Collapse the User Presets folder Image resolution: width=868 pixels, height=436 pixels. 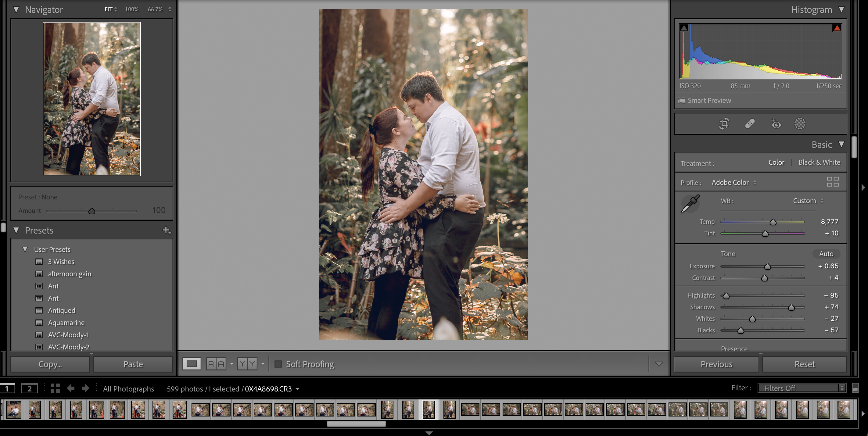tap(25, 249)
